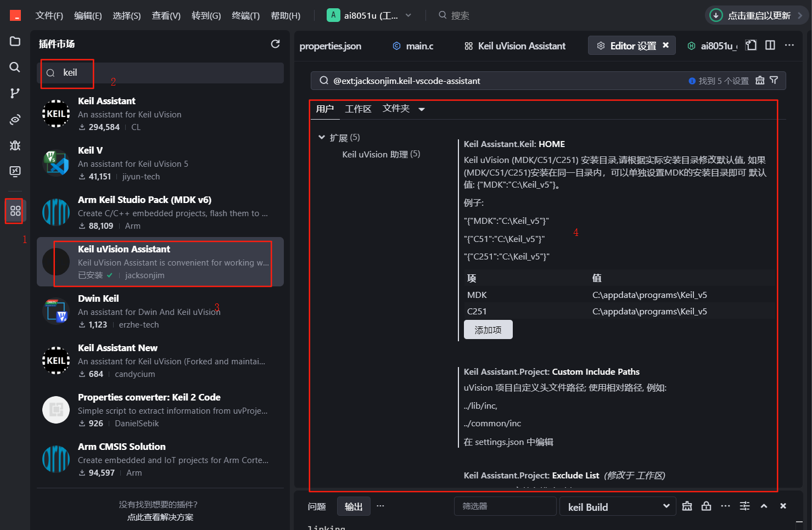Screen dimensions: 812x530
Task: Switch to 问题 panel tab
Action: point(317,506)
